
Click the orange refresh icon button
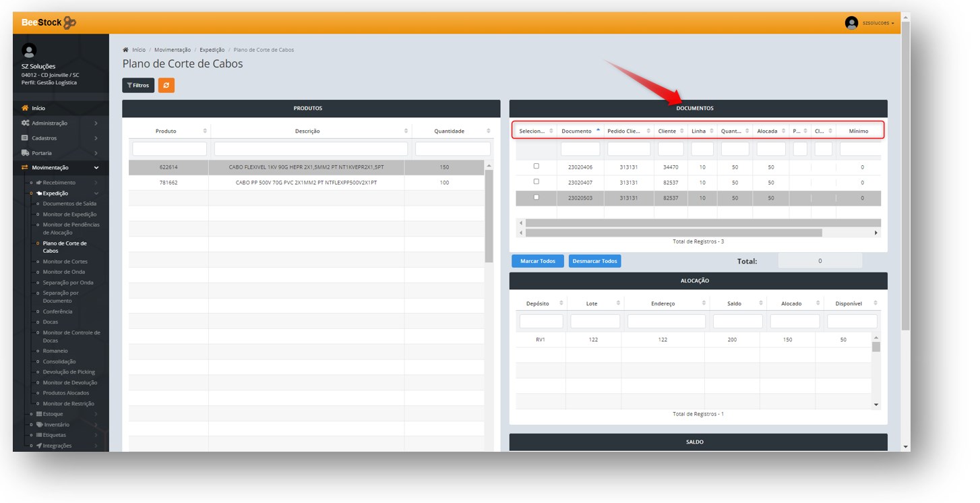(166, 86)
